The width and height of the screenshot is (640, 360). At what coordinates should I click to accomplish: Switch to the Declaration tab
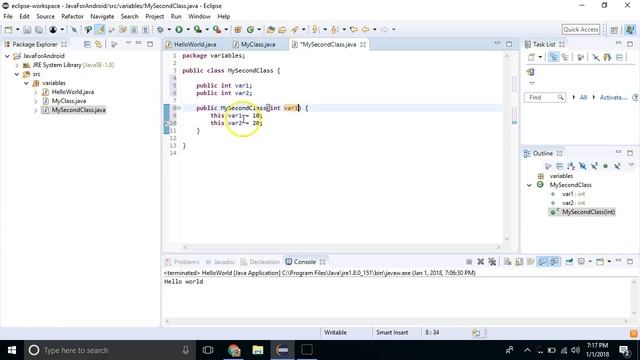tap(260, 262)
